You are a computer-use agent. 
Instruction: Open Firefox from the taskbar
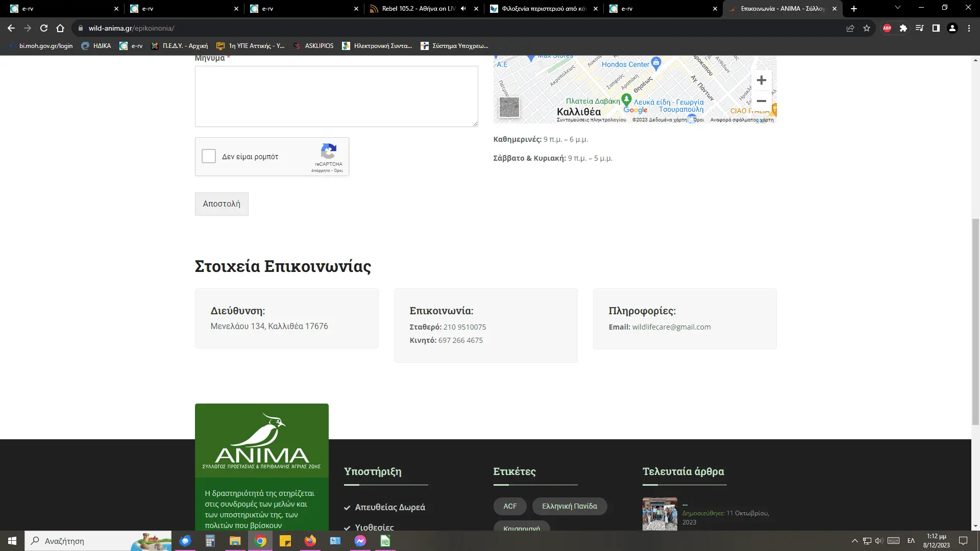click(x=310, y=541)
